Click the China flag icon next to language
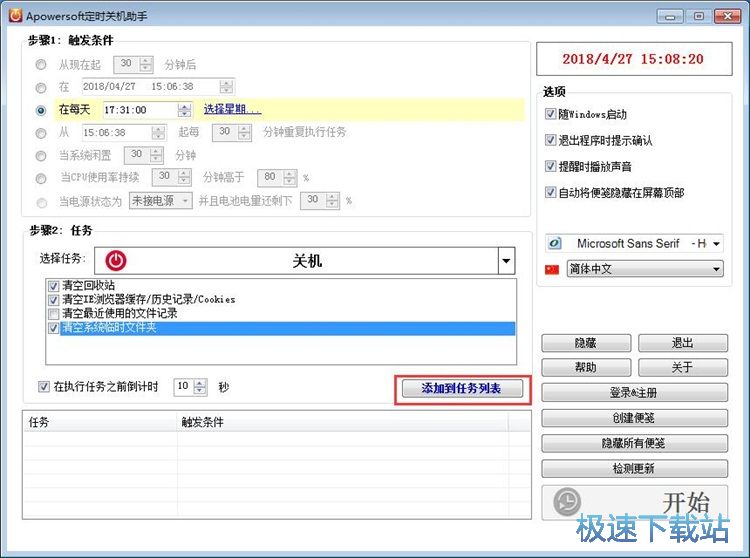750x558 pixels. tap(552, 270)
